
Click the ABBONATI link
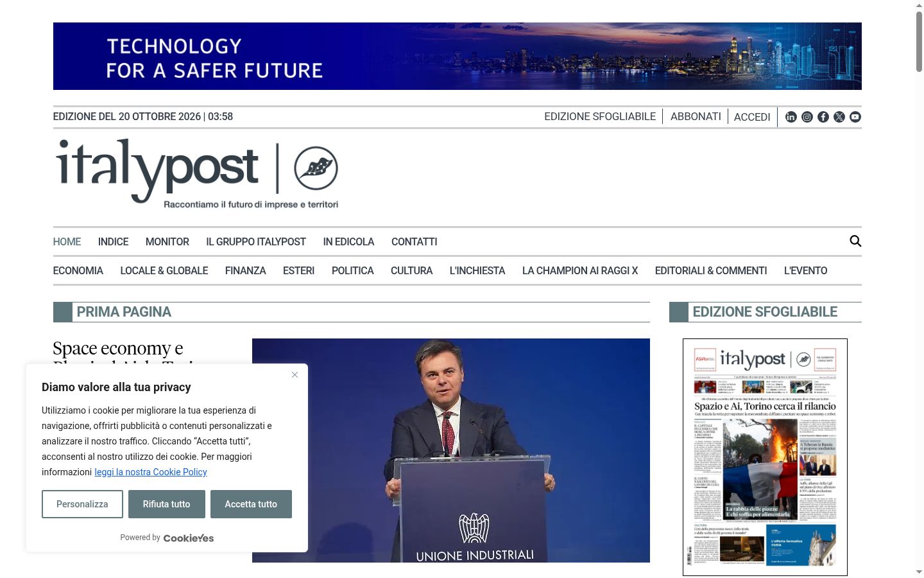696,116
